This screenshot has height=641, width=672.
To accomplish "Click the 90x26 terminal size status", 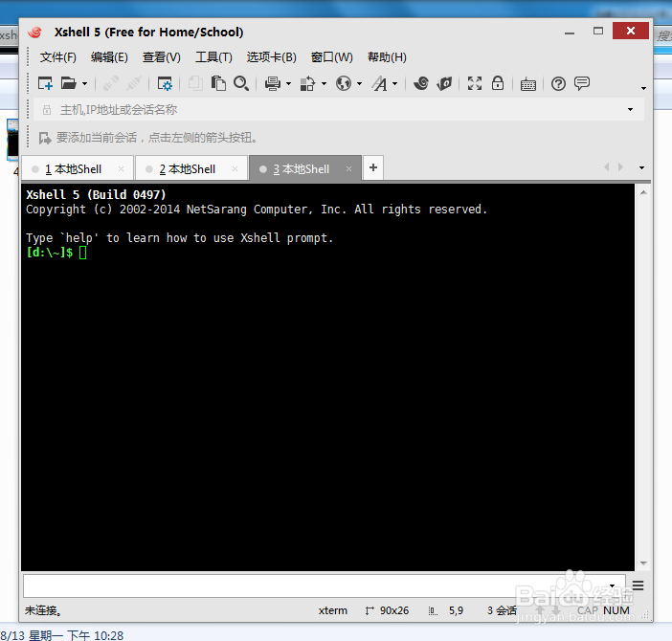I will point(387,610).
